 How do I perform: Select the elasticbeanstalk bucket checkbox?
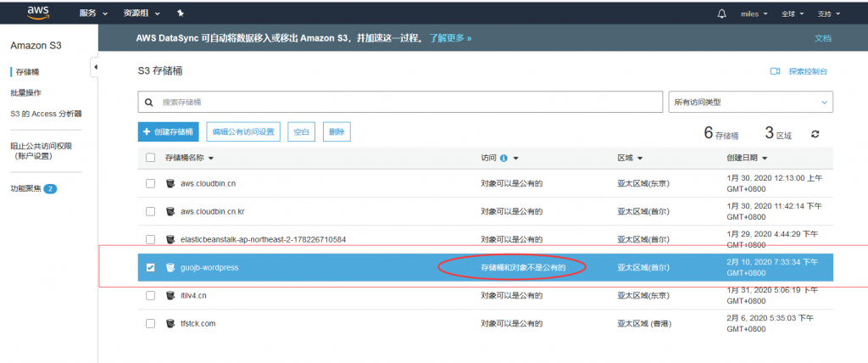coord(151,239)
